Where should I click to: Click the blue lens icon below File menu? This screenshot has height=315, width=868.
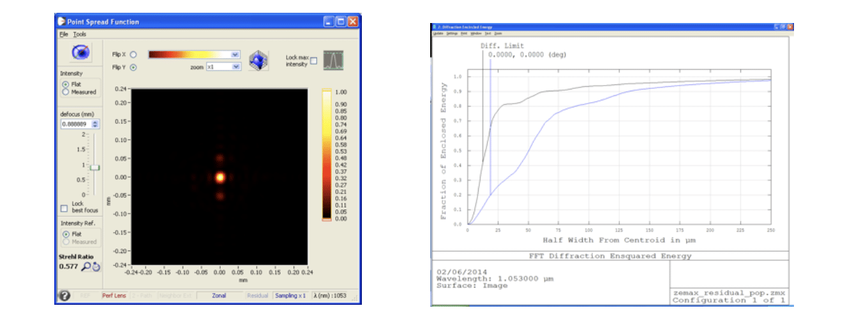tap(80, 53)
